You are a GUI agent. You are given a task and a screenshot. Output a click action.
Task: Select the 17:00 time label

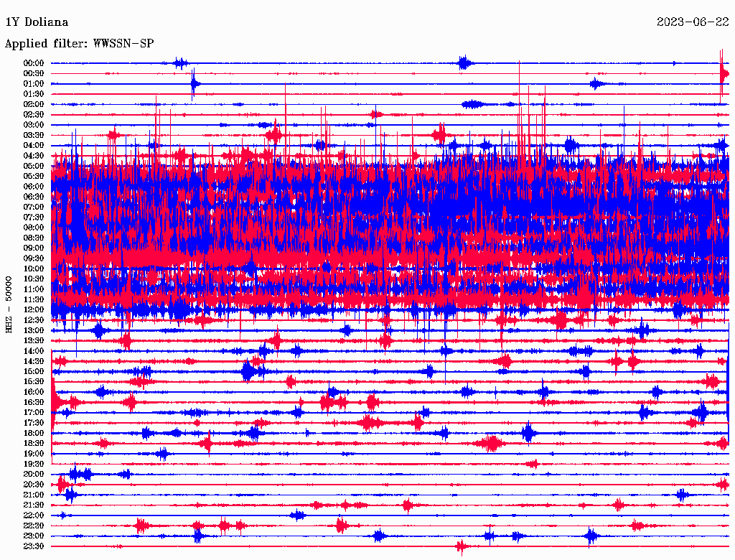coord(34,413)
